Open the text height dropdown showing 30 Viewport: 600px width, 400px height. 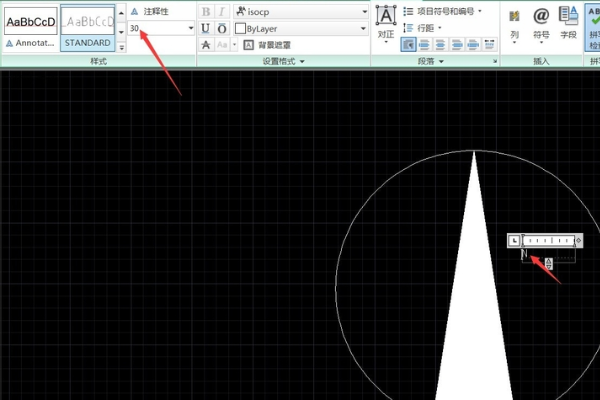tap(190, 29)
